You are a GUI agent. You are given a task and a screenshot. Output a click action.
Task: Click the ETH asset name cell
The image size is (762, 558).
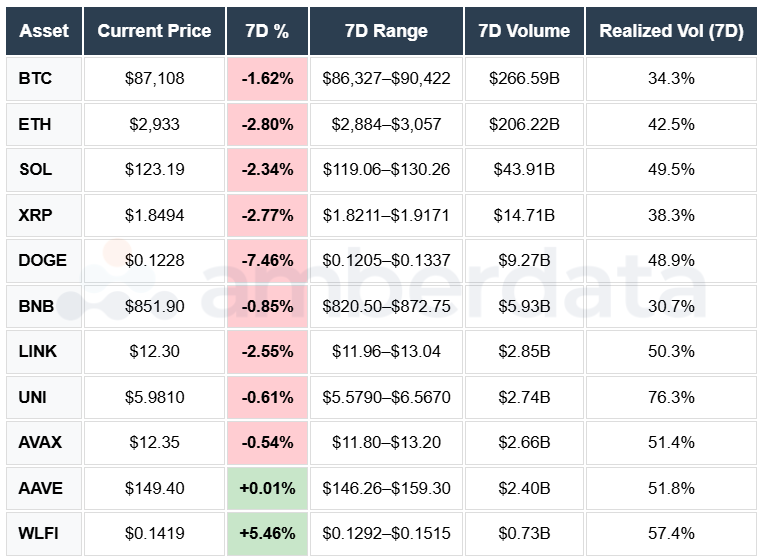click(x=34, y=124)
